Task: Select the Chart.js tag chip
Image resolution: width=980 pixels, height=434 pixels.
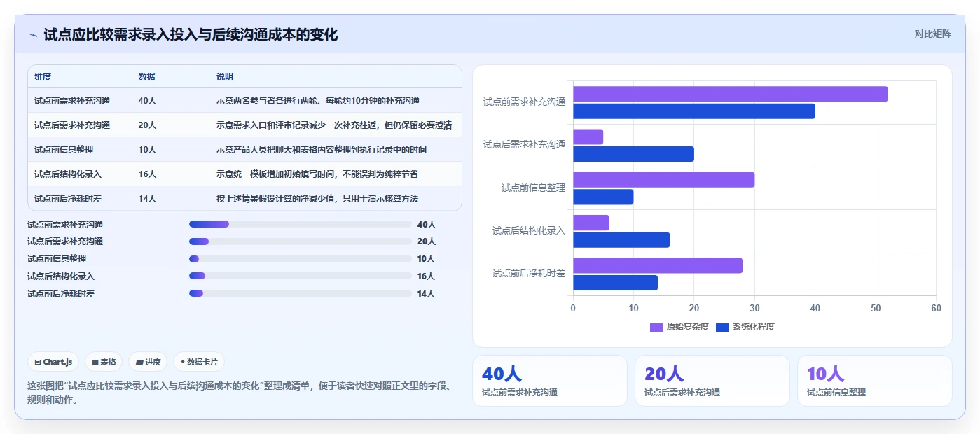Action: click(53, 362)
